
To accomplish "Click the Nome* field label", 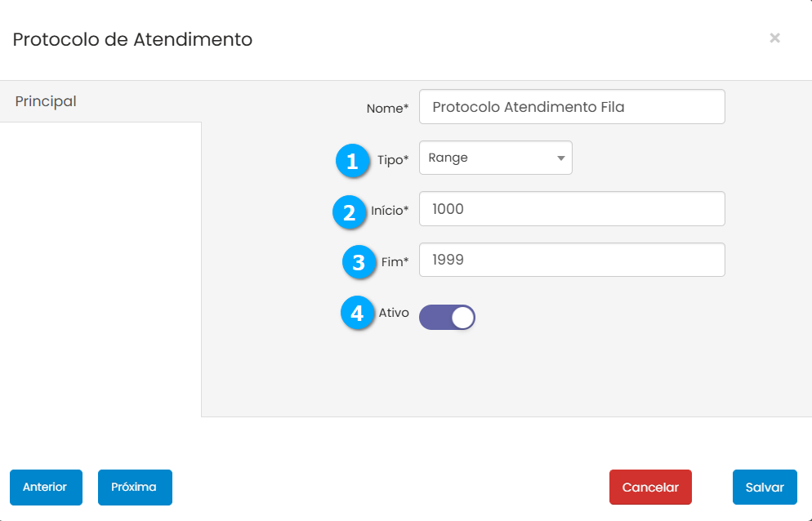I will (x=387, y=108).
